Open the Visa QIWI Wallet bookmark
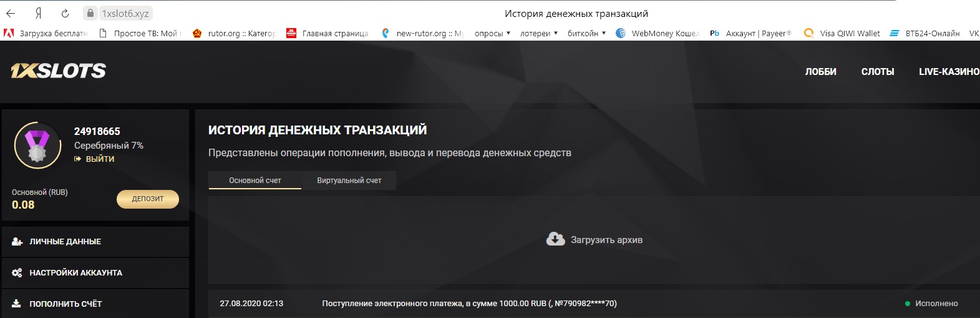 842,33
